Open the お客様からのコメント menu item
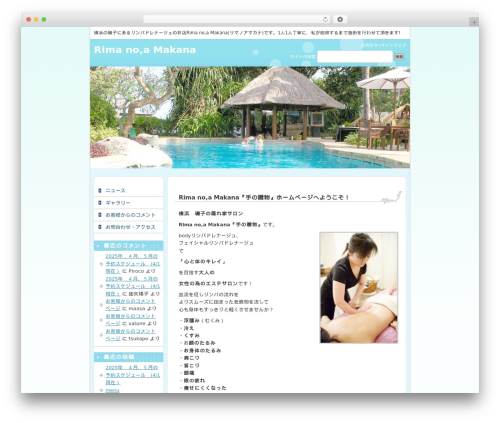This screenshot has height=423, width=500. (130, 215)
